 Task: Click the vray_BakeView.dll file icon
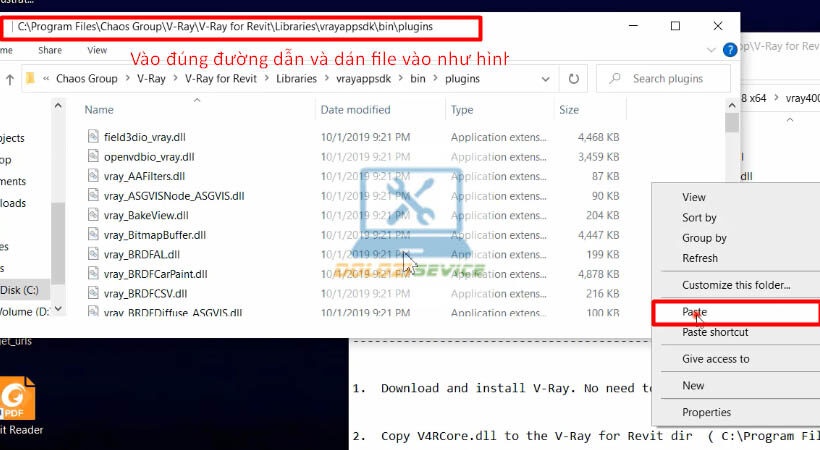click(93, 215)
